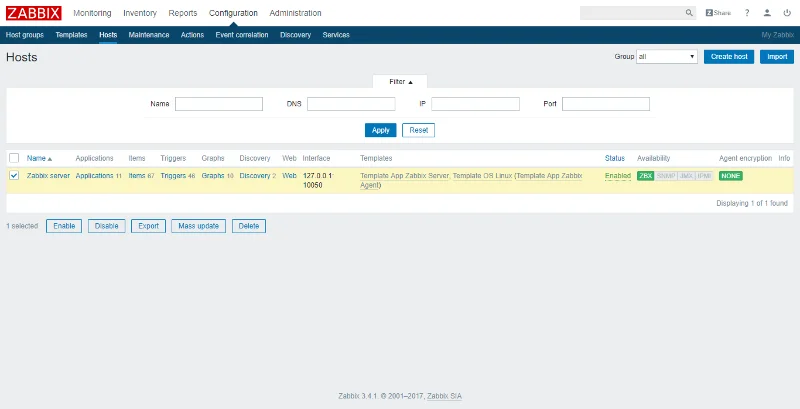Export the selected host
Image resolution: width=800 pixels, height=409 pixels.
pyautogui.click(x=148, y=226)
